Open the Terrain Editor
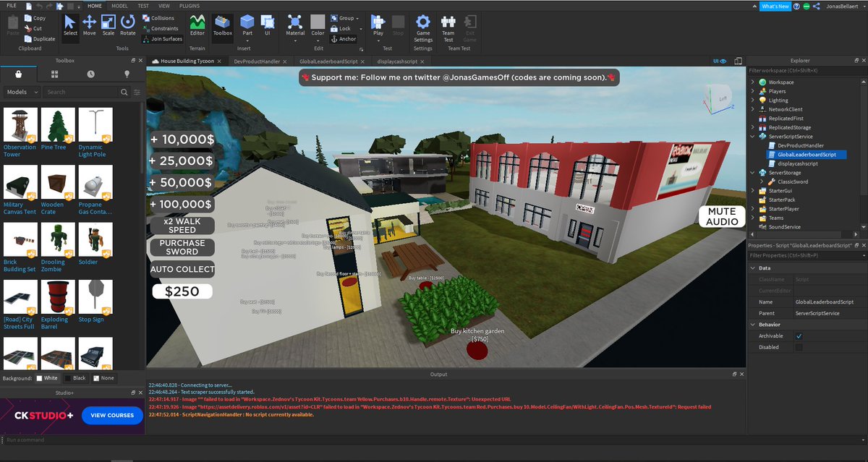The image size is (868, 462). click(197, 25)
